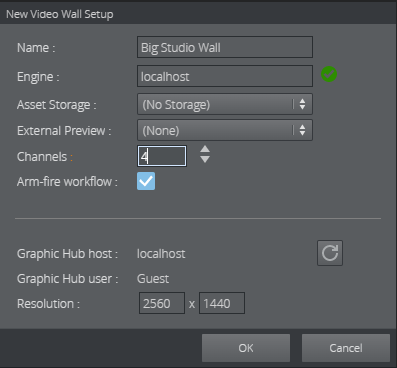This screenshot has width=397, height=368.
Task: Click the resolution width field 2560
Action: (x=162, y=303)
